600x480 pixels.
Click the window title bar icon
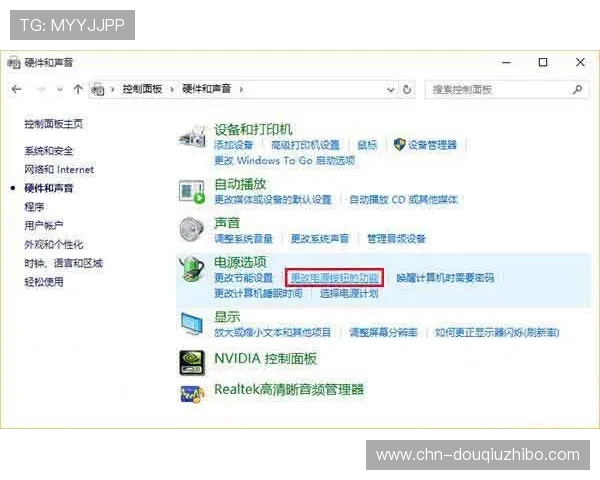tap(14, 62)
